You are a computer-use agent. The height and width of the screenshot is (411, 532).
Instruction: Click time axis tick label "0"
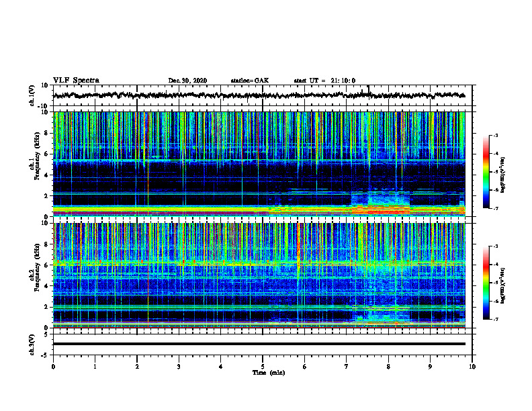[53, 367]
